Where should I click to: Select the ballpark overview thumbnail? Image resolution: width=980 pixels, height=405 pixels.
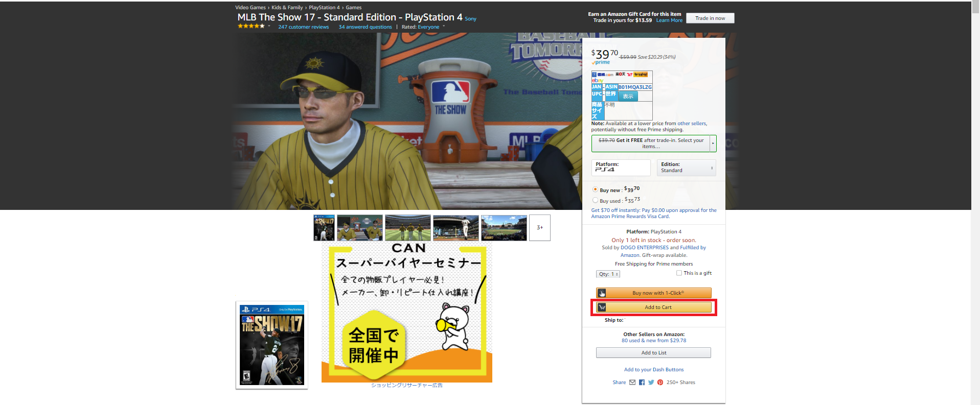[504, 228]
